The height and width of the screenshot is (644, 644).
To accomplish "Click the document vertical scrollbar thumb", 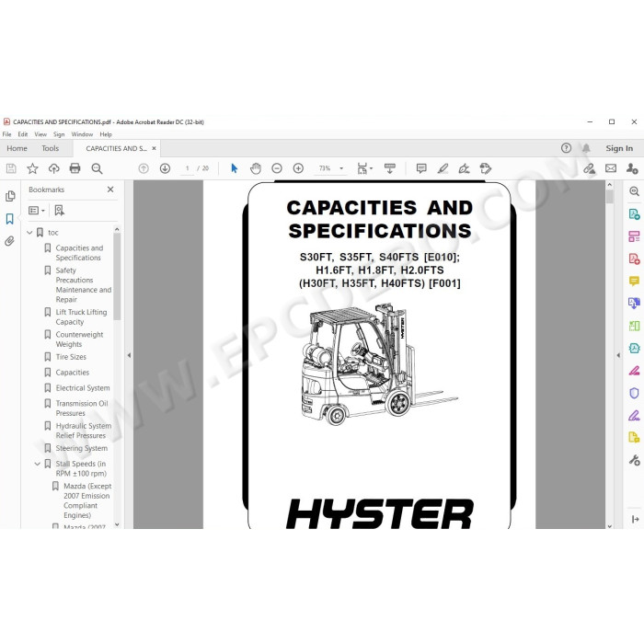I will (x=609, y=197).
